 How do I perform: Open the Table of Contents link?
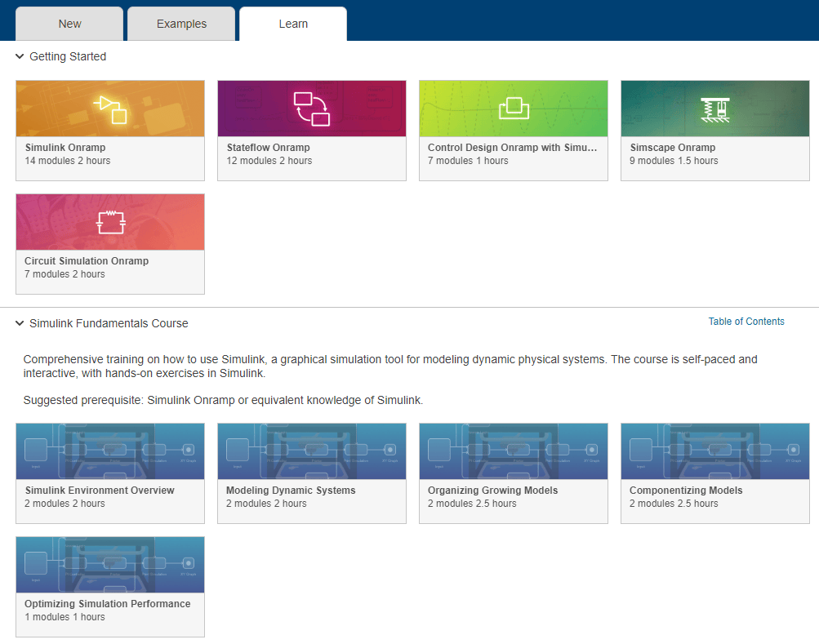tap(746, 322)
